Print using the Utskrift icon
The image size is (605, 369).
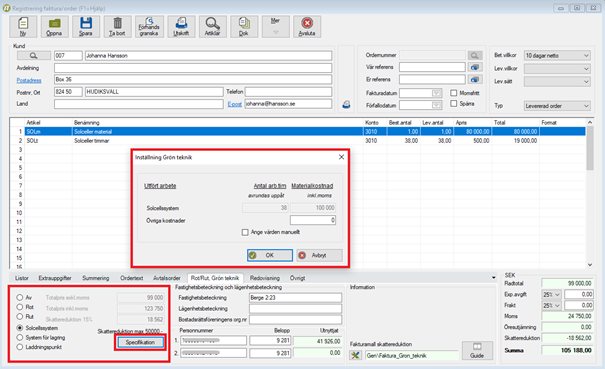[x=181, y=27]
